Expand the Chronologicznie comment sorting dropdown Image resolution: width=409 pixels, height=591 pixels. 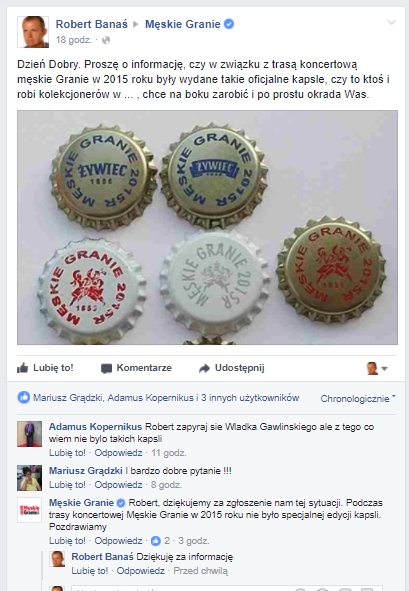(358, 398)
